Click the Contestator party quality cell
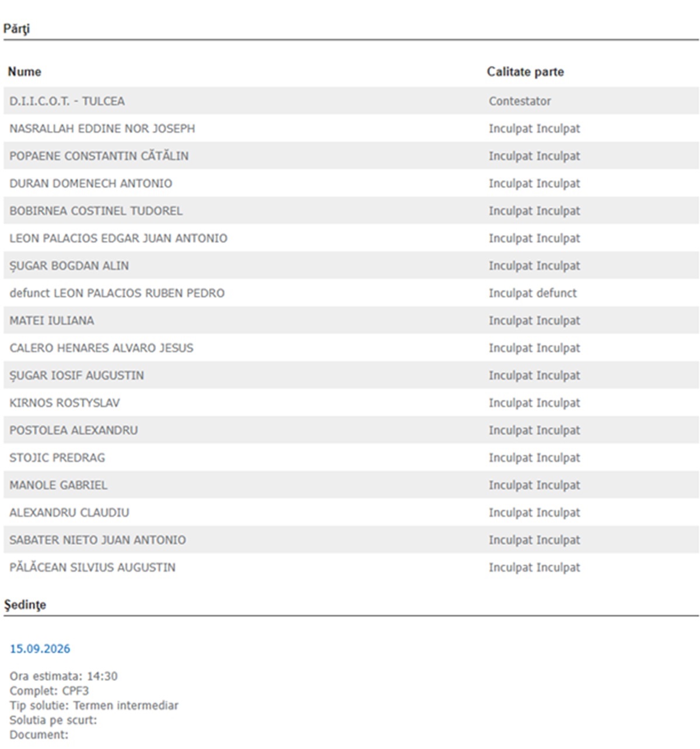 (x=520, y=101)
